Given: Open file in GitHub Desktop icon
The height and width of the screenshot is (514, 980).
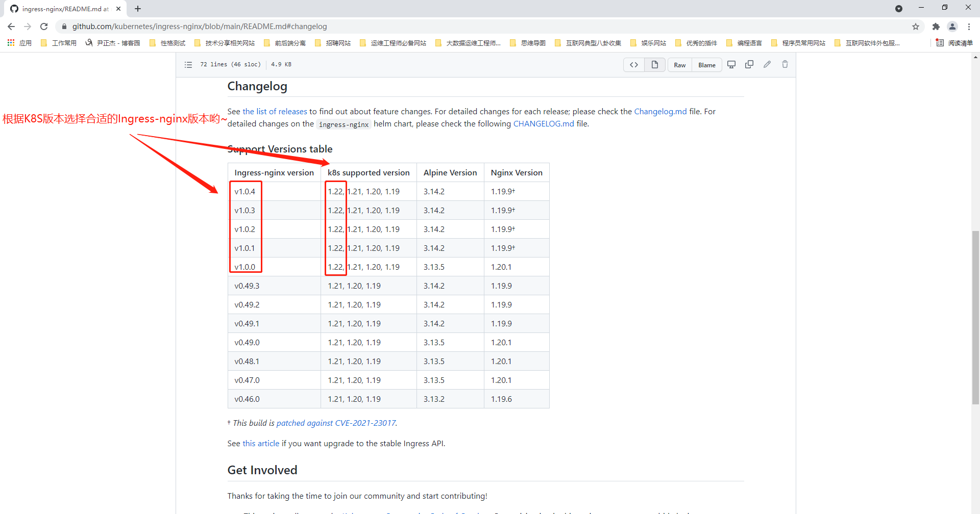Looking at the screenshot, I should tap(731, 65).
